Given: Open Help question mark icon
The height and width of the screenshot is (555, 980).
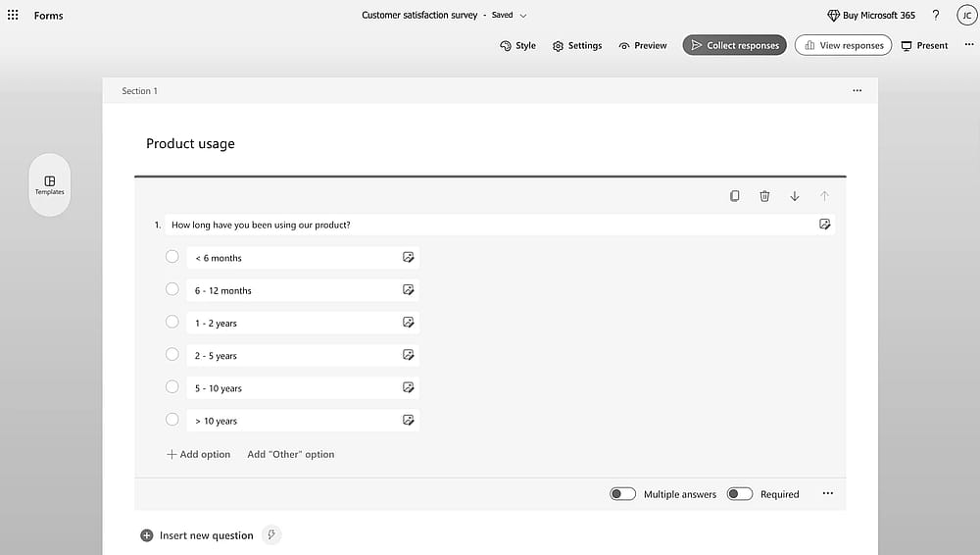Looking at the screenshot, I should [936, 15].
